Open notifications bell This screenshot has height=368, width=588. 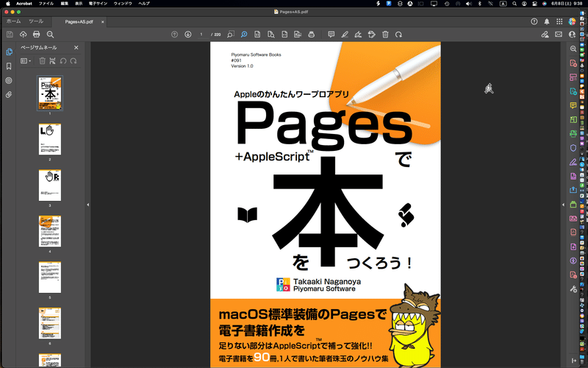[547, 22]
